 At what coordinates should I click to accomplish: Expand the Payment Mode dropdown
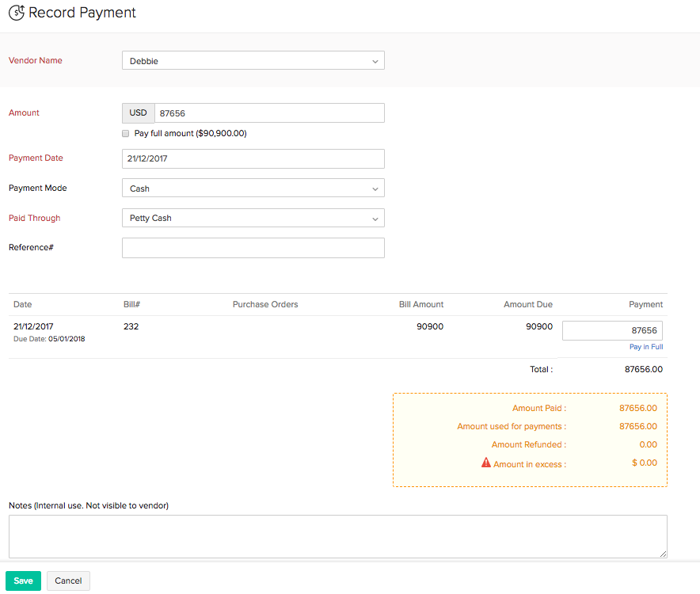coord(253,188)
